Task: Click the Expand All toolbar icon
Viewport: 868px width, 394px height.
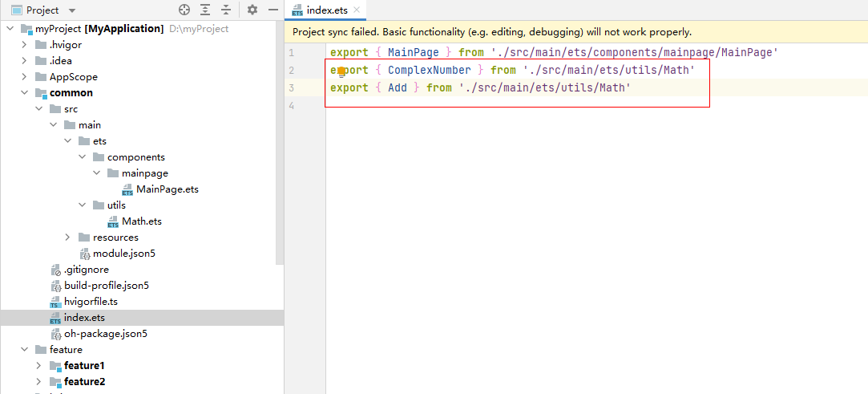Action: tap(205, 10)
